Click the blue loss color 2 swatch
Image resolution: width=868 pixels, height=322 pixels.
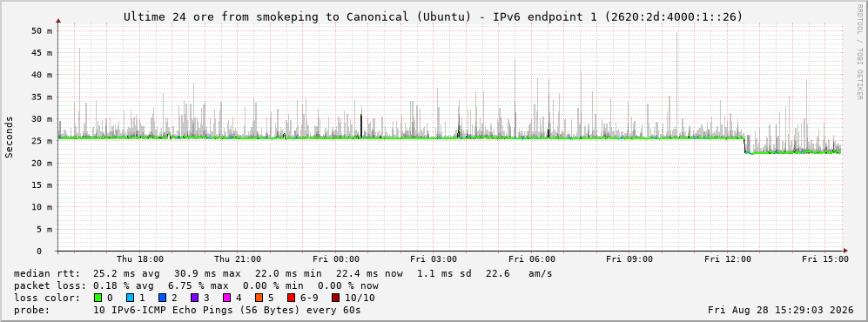tap(162, 298)
